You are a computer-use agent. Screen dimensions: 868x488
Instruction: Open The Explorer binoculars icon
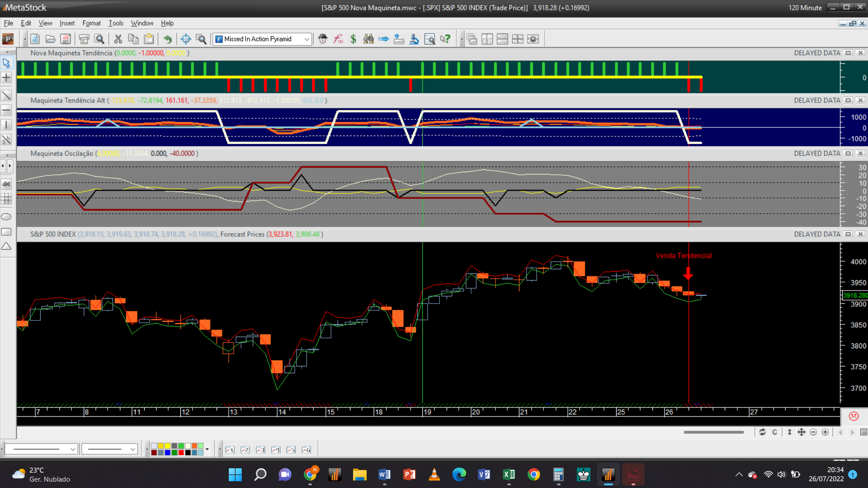tap(368, 39)
